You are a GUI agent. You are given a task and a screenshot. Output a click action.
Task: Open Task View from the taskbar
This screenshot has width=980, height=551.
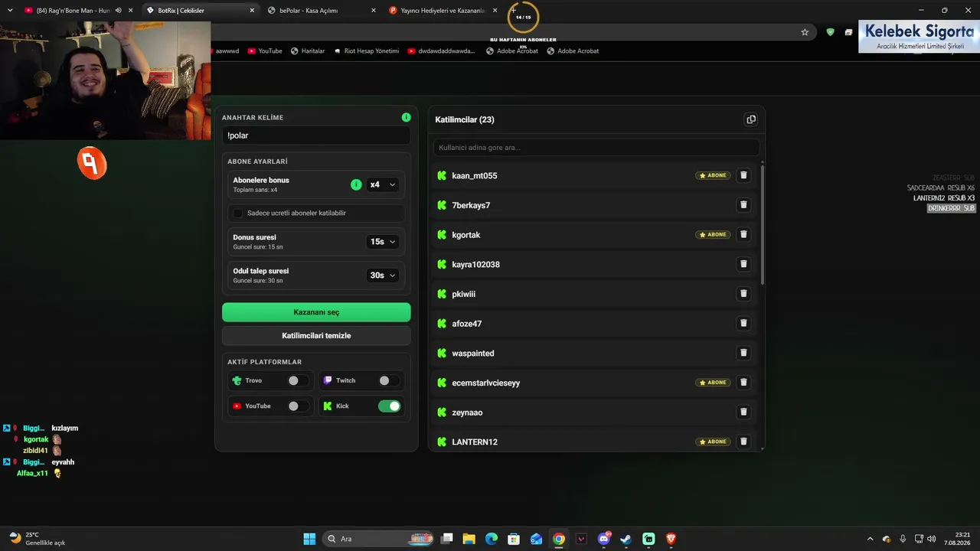click(x=447, y=539)
